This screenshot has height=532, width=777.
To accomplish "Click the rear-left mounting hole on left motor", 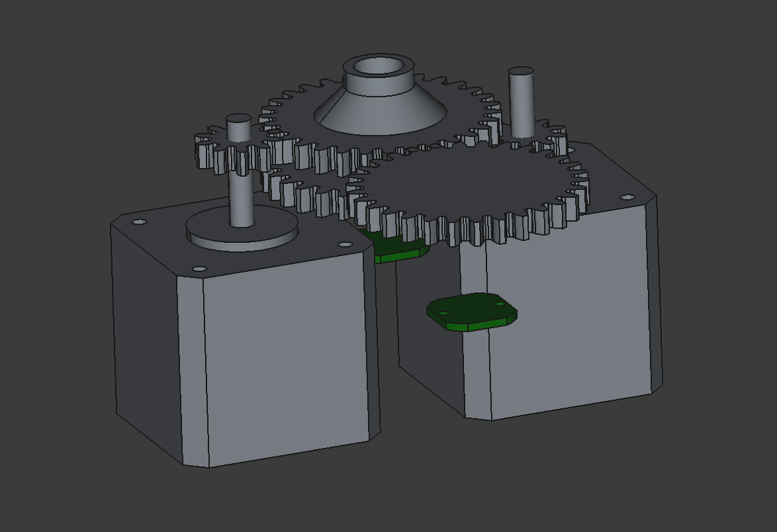I will [x=139, y=222].
